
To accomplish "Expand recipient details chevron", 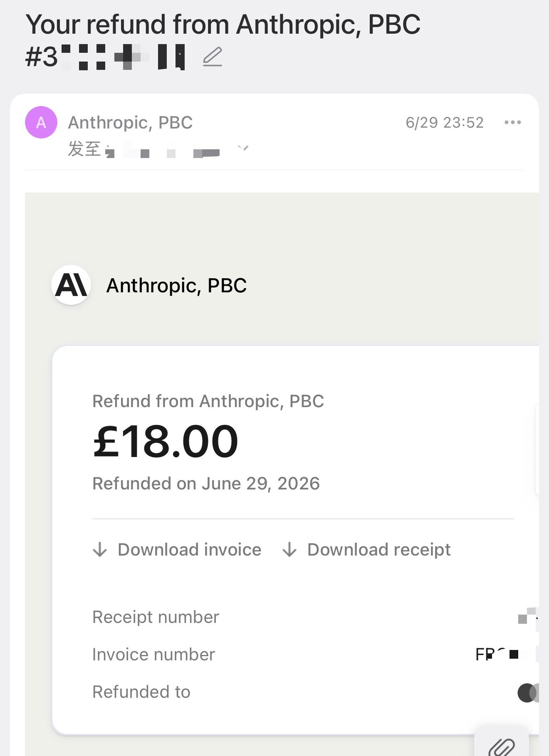I will coord(243,148).
